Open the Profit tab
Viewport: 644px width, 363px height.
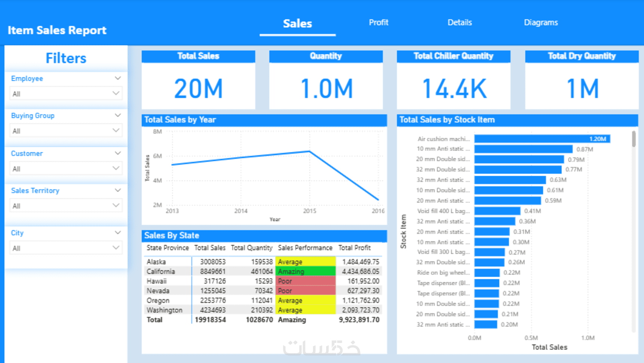click(378, 22)
